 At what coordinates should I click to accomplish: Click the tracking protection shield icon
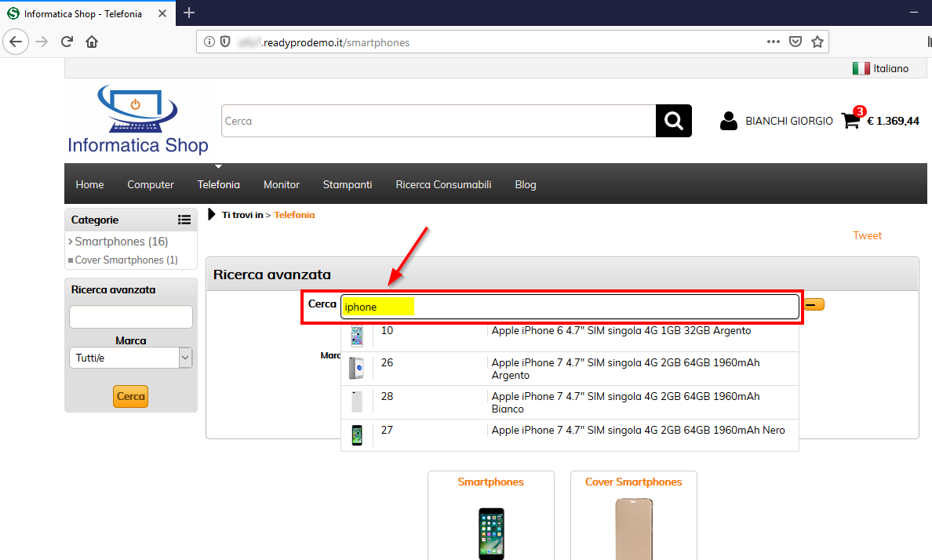(x=225, y=42)
